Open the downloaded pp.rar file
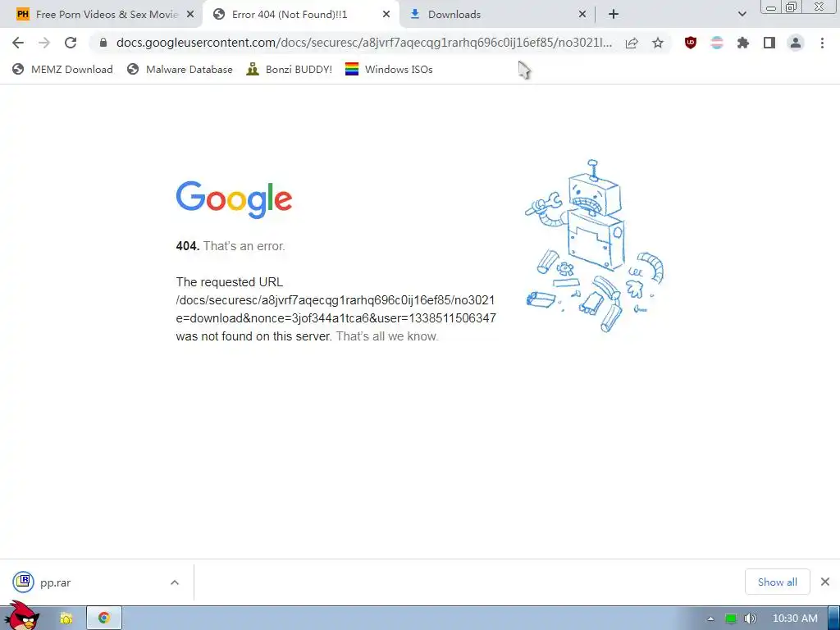 point(55,582)
